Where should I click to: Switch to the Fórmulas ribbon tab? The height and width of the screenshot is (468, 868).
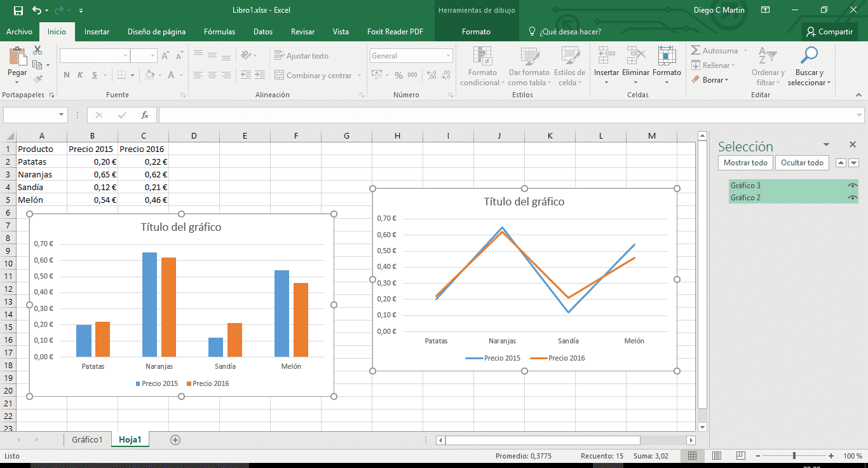[219, 31]
